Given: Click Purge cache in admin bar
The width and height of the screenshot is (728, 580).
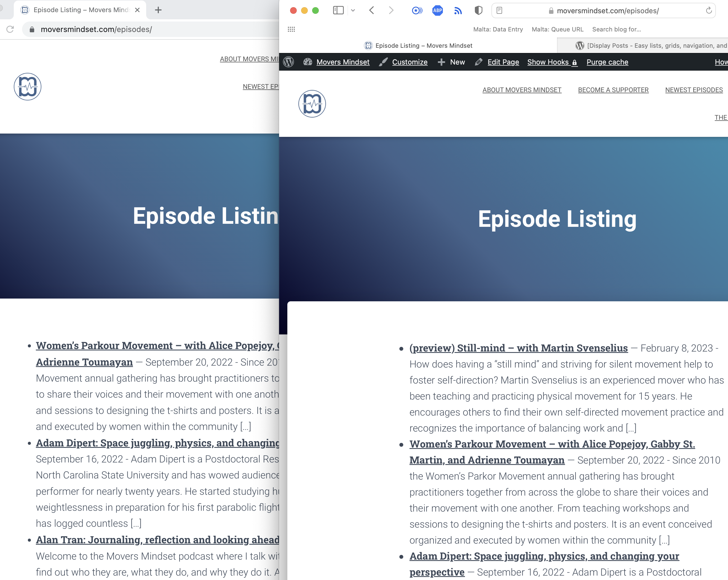Looking at the screenshot, I should point(607,62).
